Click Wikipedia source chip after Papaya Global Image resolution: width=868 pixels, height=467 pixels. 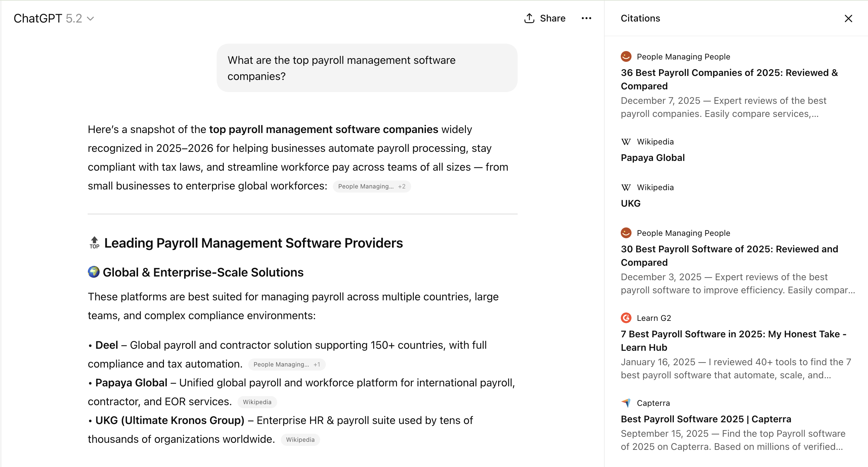(257, 402)
